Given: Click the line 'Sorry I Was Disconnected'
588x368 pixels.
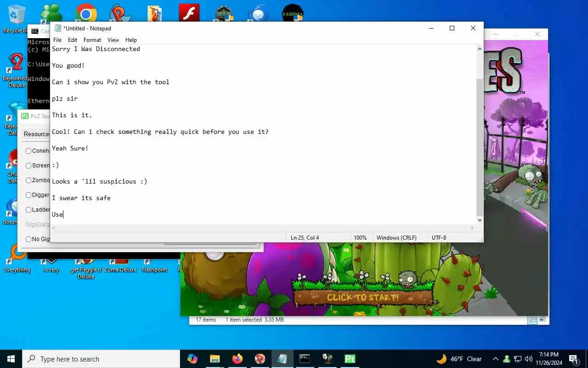Looking at the screenshot, I should pyautogui.click(x=96, y=49).
